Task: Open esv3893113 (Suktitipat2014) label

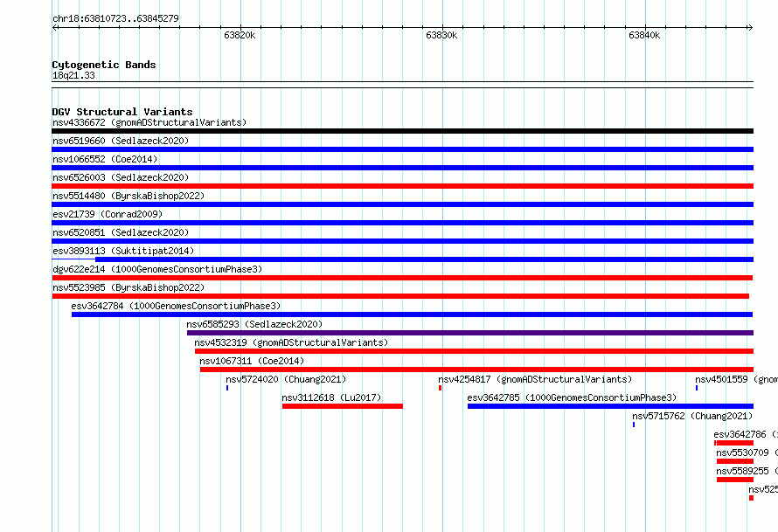Action: (x=123, y=251)
